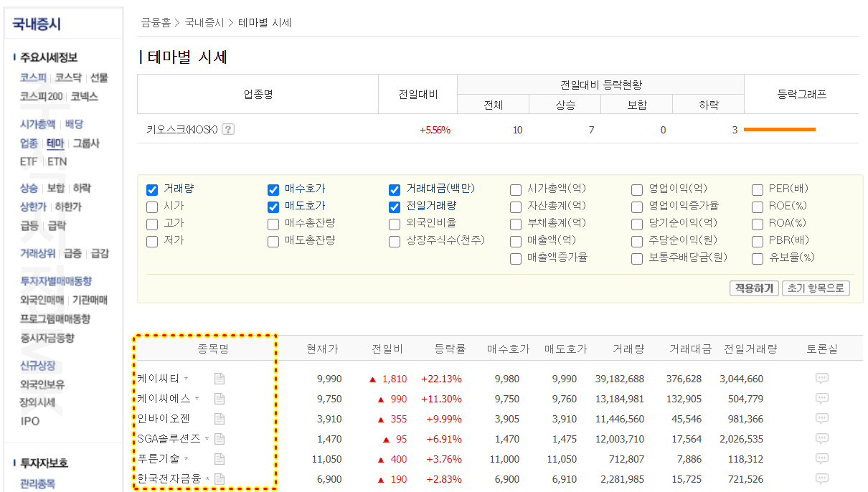Open the document icon in the 푸른기술 row
The width and height of the screenshot is (868, 492).
(x=220, y=459)
